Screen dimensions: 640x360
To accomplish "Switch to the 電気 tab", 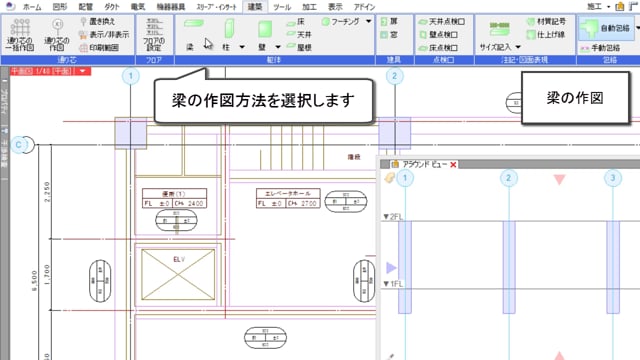I will click(138, 7).
